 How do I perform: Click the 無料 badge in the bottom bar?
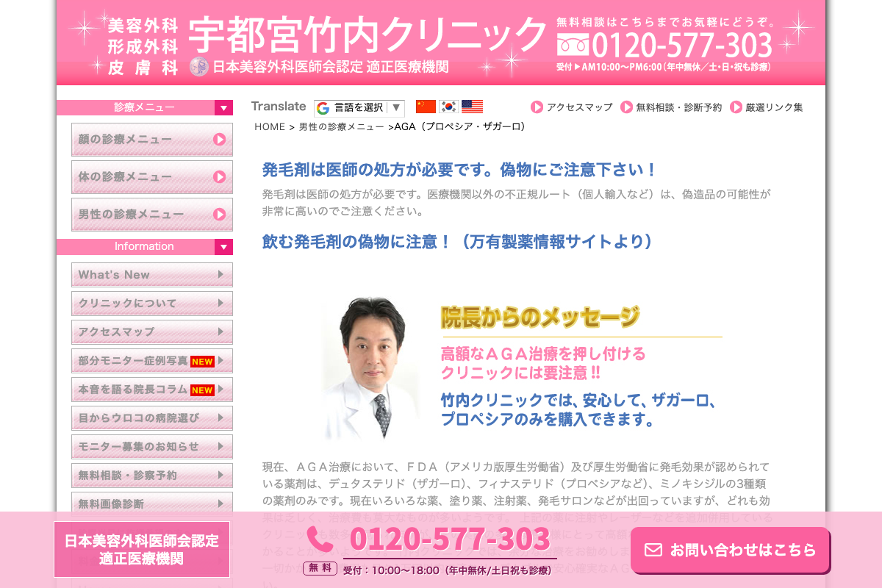320,567
